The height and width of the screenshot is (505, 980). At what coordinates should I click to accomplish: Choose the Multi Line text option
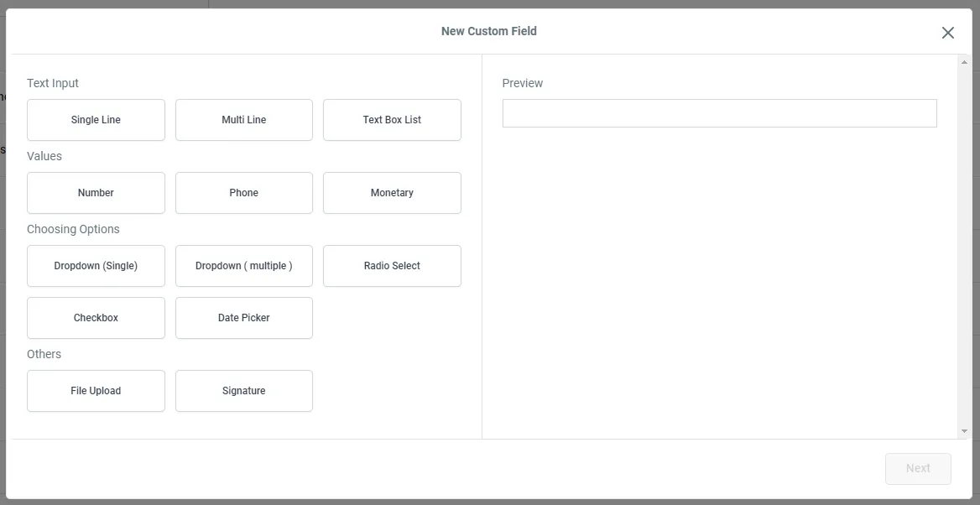pos(243,120)
